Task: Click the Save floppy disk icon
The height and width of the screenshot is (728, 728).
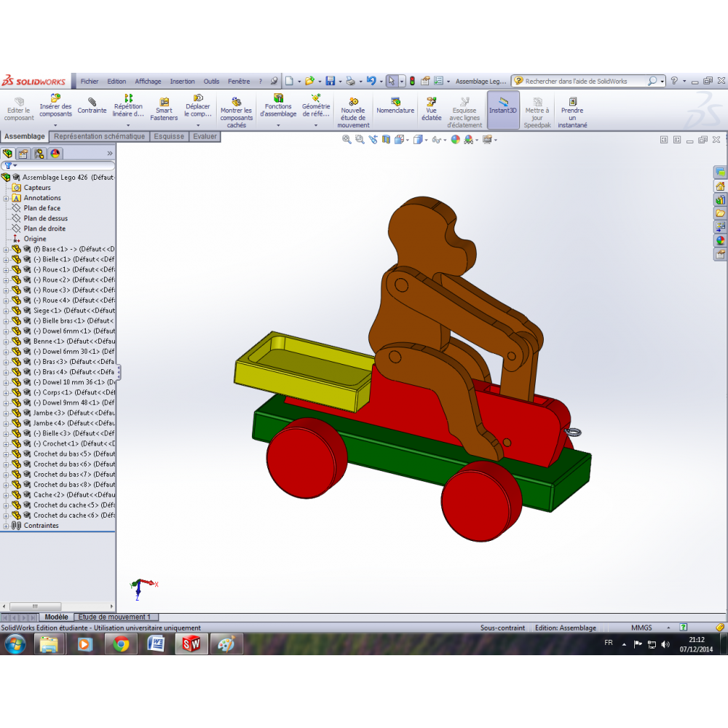Action: coord(331,82)
